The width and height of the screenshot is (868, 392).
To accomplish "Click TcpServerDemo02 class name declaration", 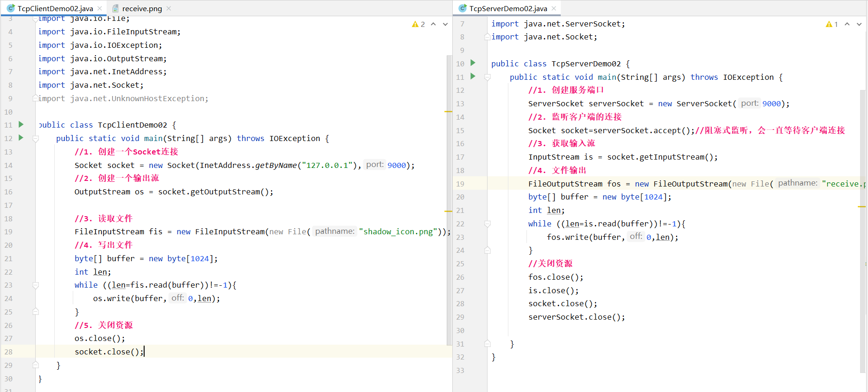I will click(x=586, y=64).
